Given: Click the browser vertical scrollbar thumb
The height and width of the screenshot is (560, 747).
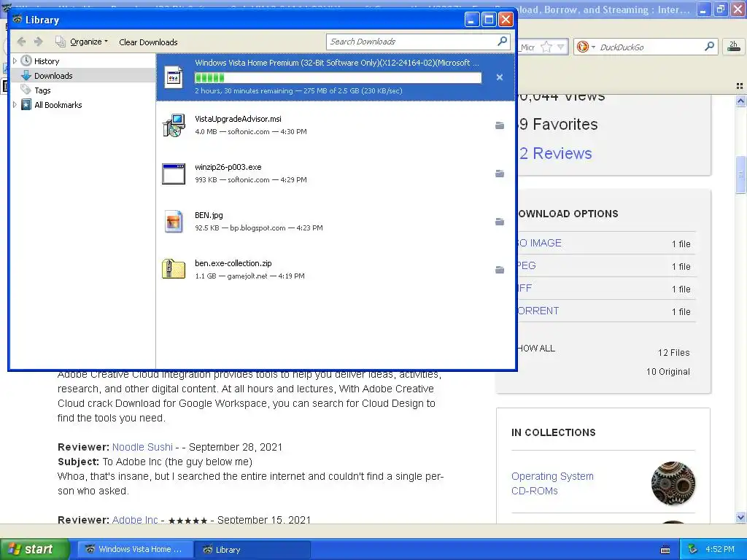Looking at the screenshot, I should [x=740, y=175].
